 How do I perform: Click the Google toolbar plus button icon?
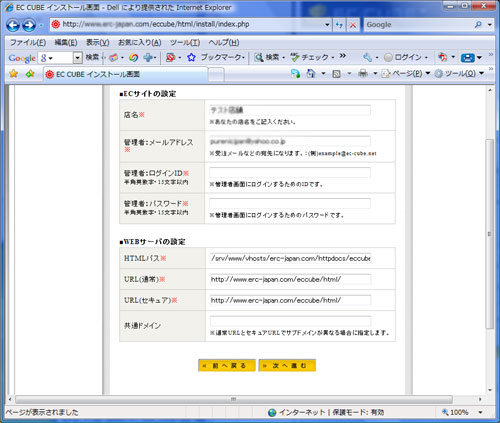tap(148, 57)
